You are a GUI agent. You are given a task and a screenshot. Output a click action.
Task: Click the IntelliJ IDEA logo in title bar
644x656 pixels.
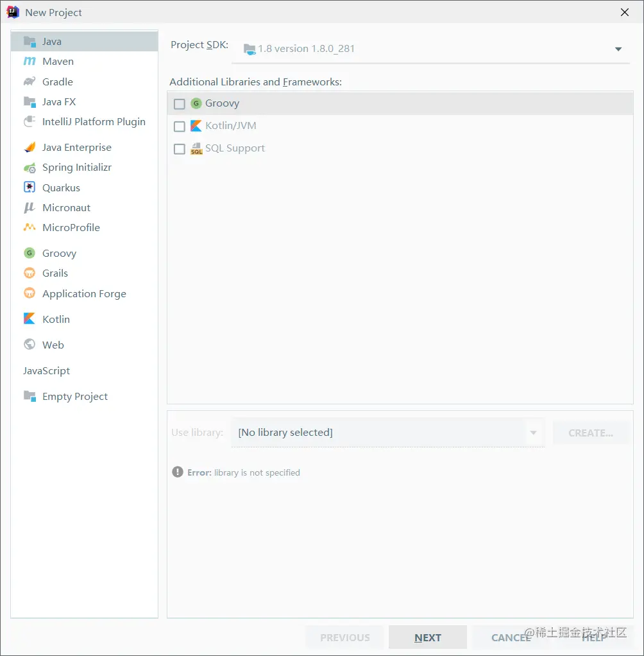coord(13,12)
